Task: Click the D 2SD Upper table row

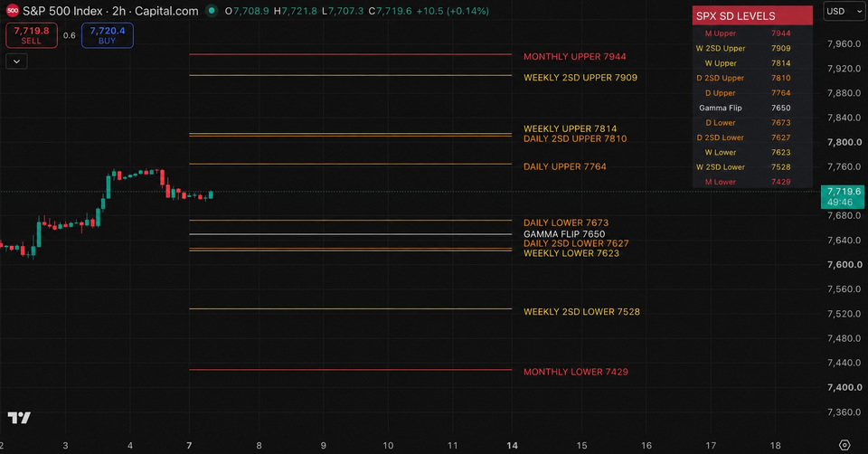Action: [752, 78]
